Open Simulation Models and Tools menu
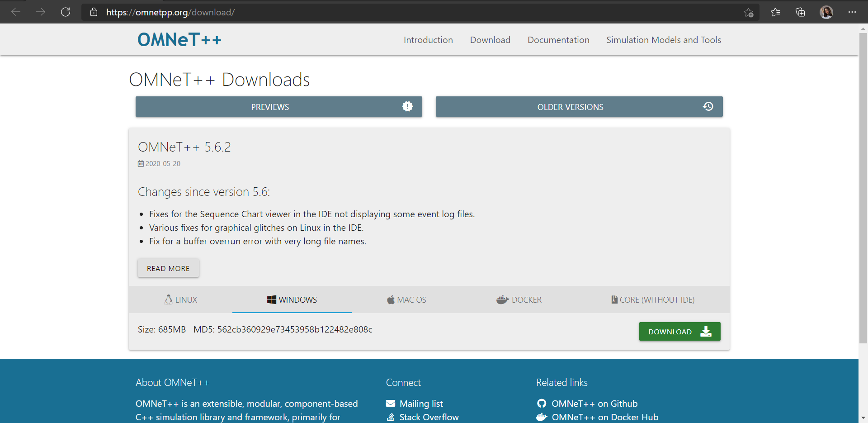Image resolution: width=868 pixels, height=423 pixels. tap(664, 40)
